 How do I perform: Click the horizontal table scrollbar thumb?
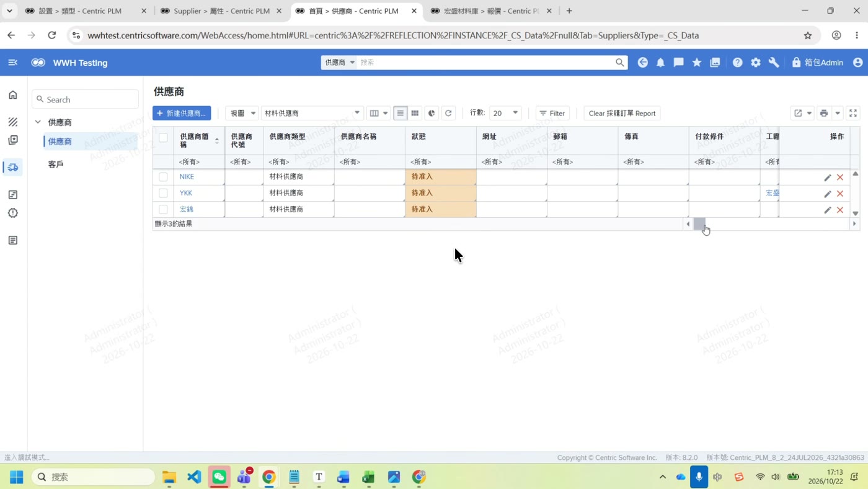pos(699,224)
